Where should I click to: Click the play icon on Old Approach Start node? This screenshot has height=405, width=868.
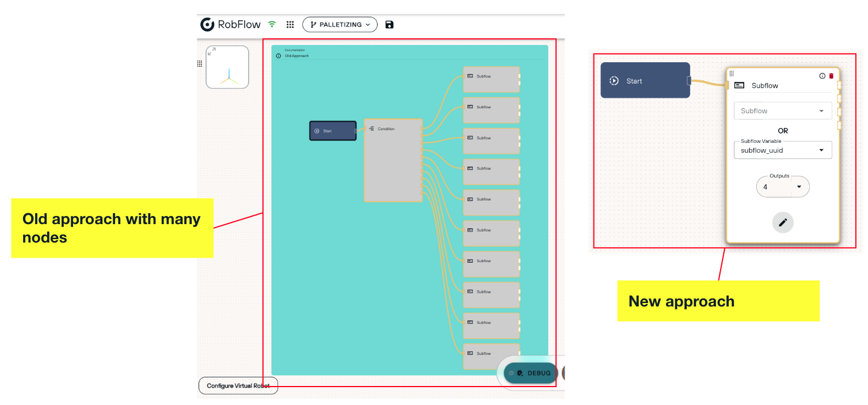click(x=317, y=131)
